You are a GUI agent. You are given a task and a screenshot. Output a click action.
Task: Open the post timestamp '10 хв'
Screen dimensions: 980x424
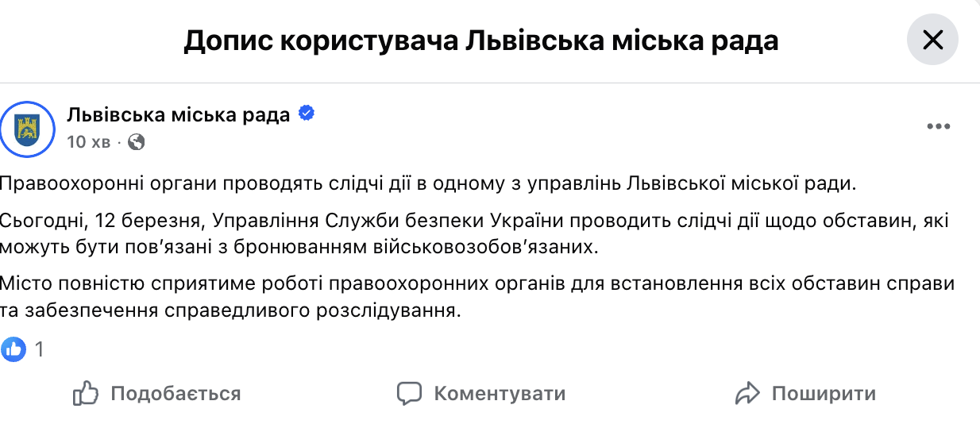click(89, 142)
